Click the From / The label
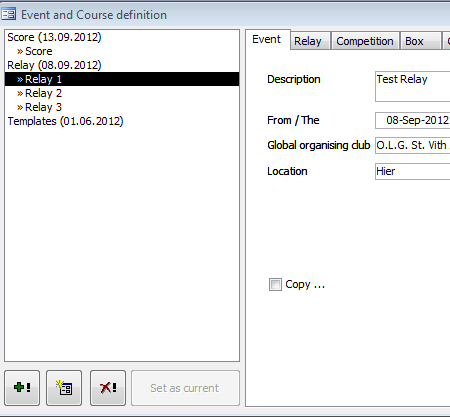This screenshot has width=450, height=417. click(x=293, y=120)
